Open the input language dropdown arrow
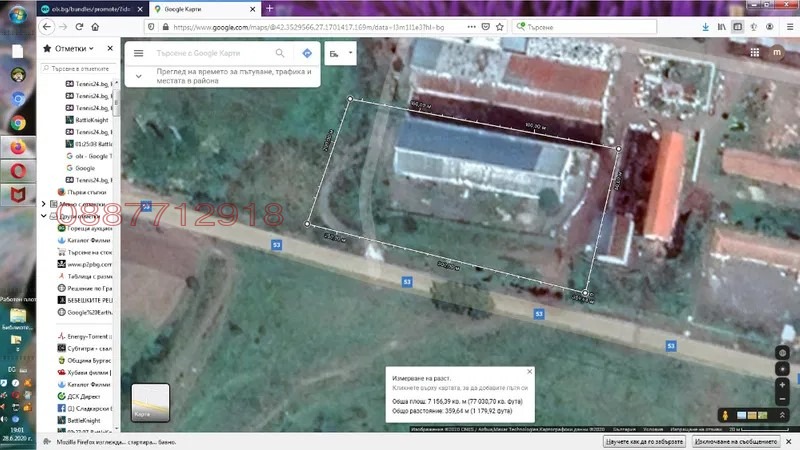 (351, 53)
